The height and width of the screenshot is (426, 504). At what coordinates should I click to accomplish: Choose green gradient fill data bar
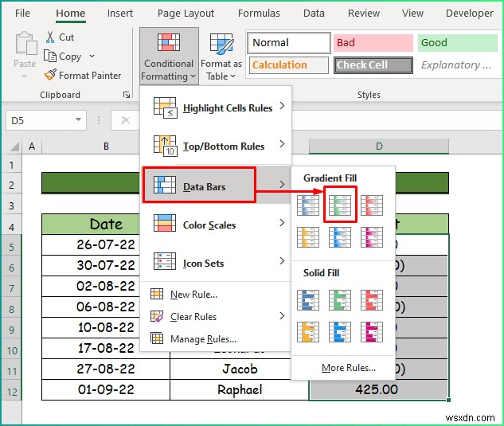[x=340, y=205]
